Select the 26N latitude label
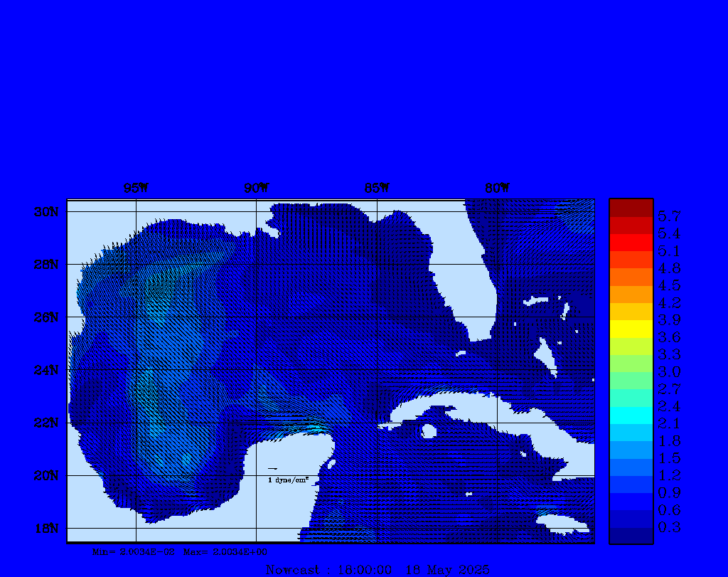 point(45,317)
